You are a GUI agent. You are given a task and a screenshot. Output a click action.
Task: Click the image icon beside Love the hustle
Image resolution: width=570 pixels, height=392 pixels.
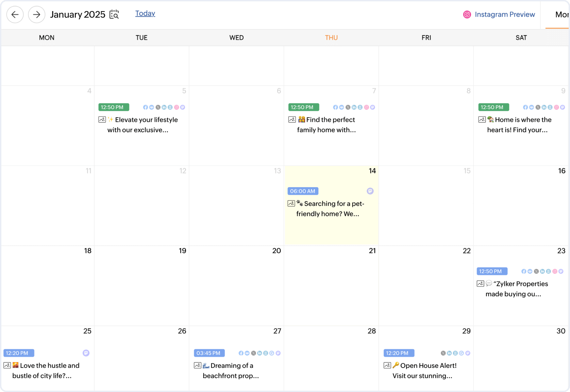pyautogui.click(x=7, y=365)
